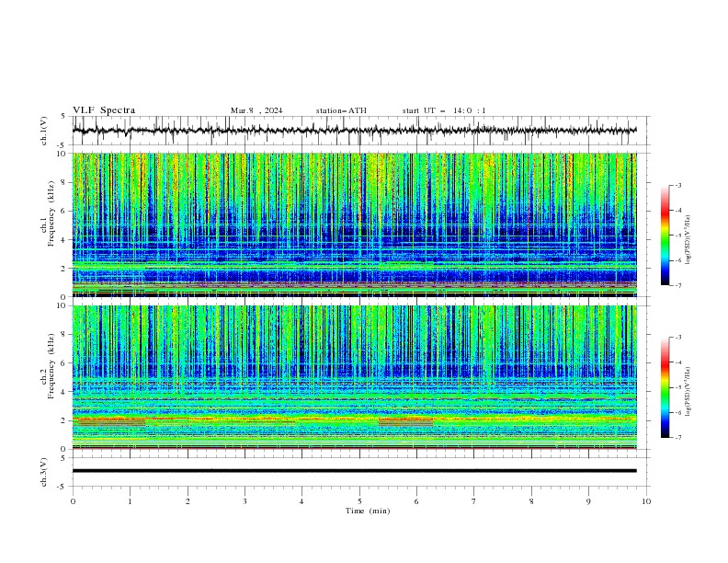728x563 pixels.
Task: Click the "Time (min)" axis title
Action: coord(368,511)
